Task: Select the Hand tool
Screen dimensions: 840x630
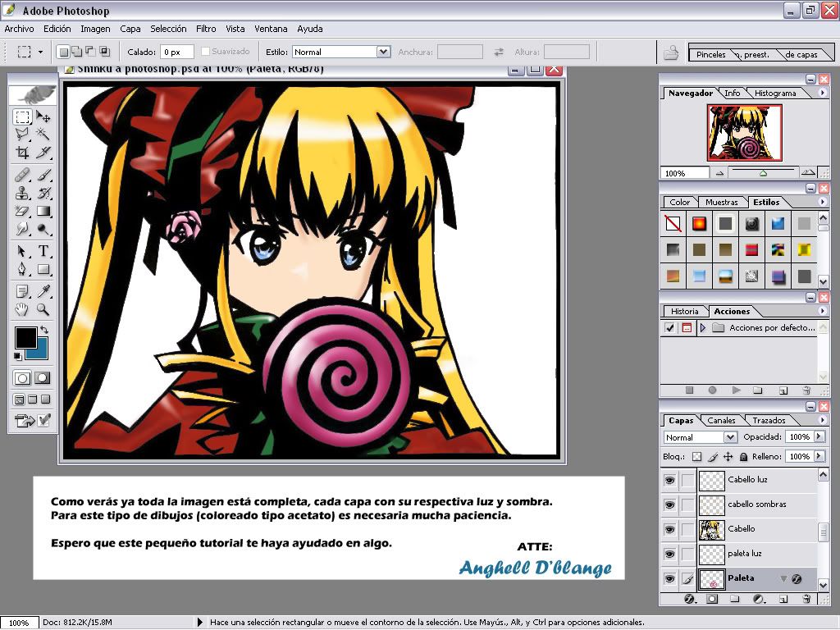Action: 22,309
